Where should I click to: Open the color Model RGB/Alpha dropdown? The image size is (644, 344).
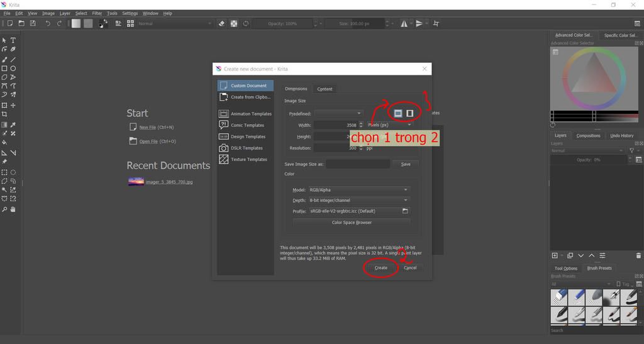[358, 190]
